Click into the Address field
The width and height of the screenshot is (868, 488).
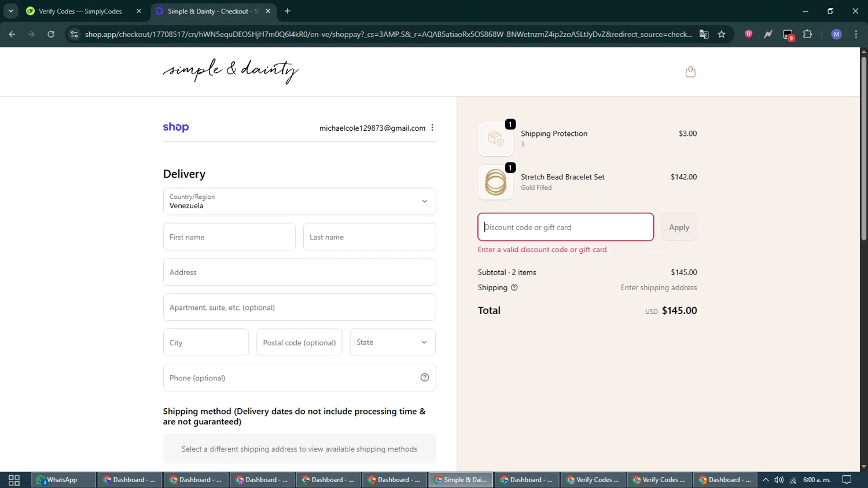[x=299, y=272]
